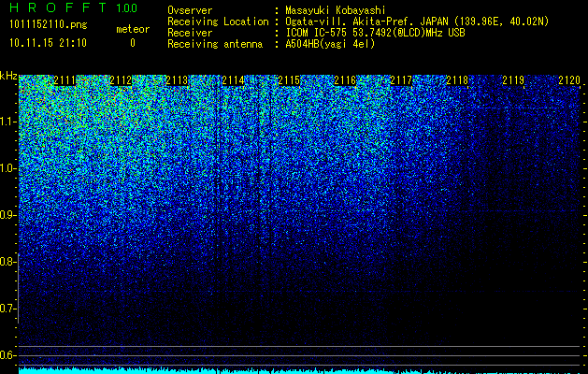588x374 pixels.
Task: Click the 1.0 kHz axis label
Action: point(7,168)
